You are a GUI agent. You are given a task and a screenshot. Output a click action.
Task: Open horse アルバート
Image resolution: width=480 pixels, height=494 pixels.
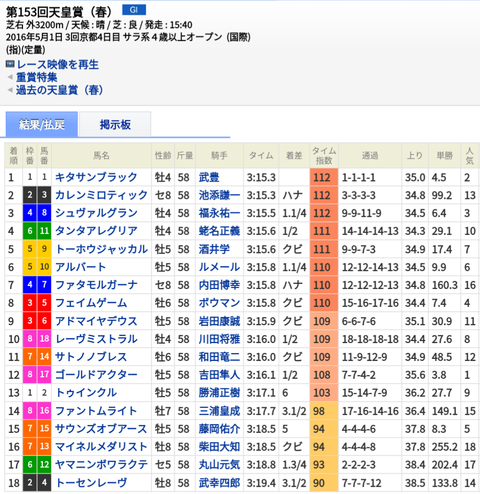point(80,267)
